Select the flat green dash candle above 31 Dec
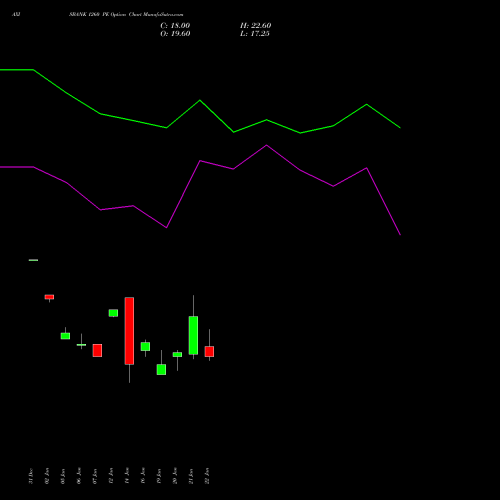 tap(33, 260)
